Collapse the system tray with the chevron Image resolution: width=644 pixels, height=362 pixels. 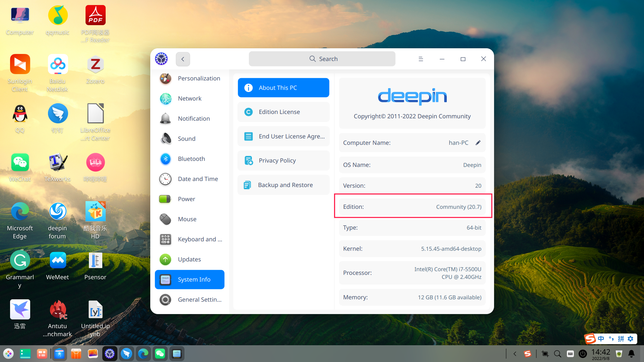[515, 354]
